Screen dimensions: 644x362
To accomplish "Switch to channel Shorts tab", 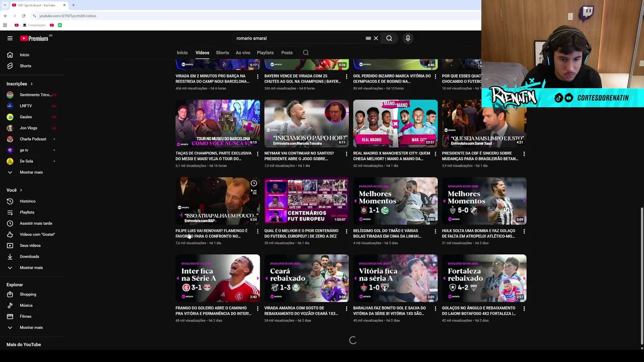I will point(222,52).
